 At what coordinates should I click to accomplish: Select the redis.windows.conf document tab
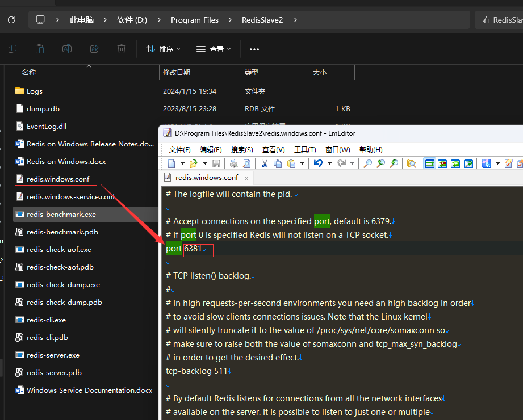tap(207, 177)
